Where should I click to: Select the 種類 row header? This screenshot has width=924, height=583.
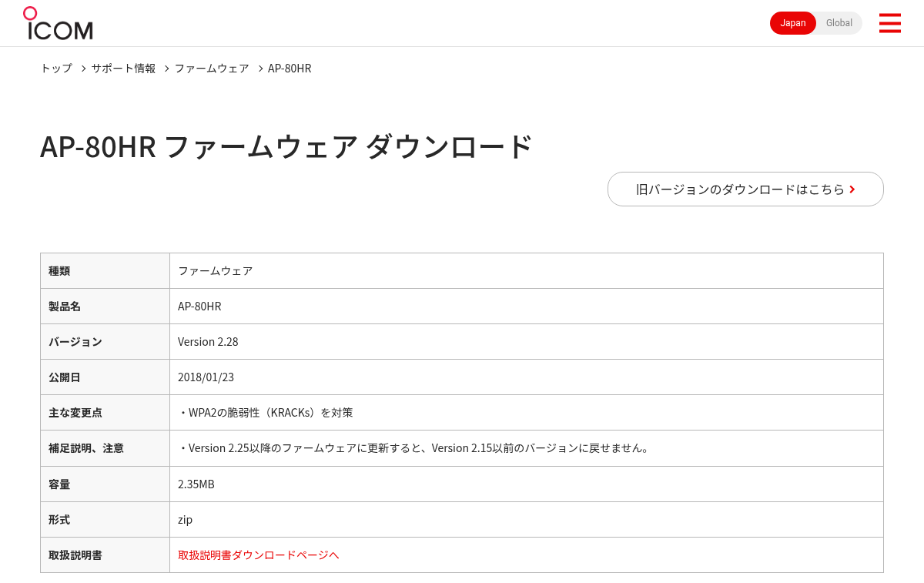pos(105,270)
